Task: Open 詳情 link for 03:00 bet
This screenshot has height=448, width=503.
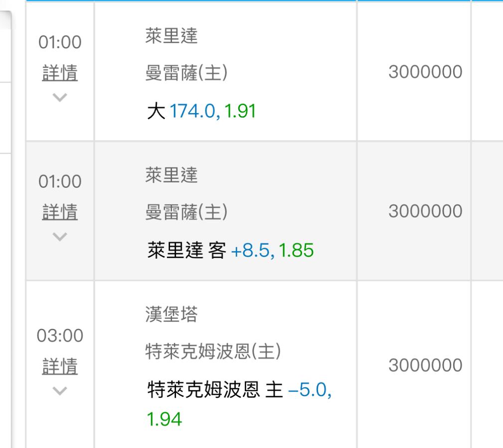Action: pos(60,366)
